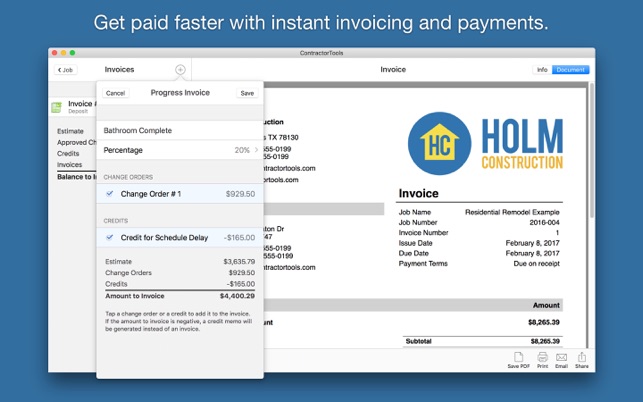Click the Invoices row in sidebar summary
This screenshot has width=643, height=402.
[69, 164]
